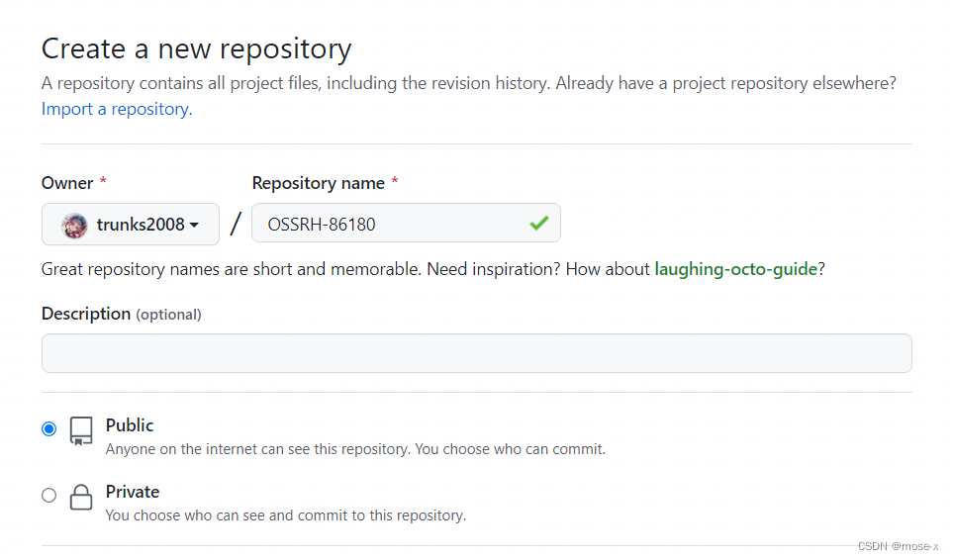Follow the Import a repository link
The width and height of the screenshot is (954, 560).
(x=117, y=109)
